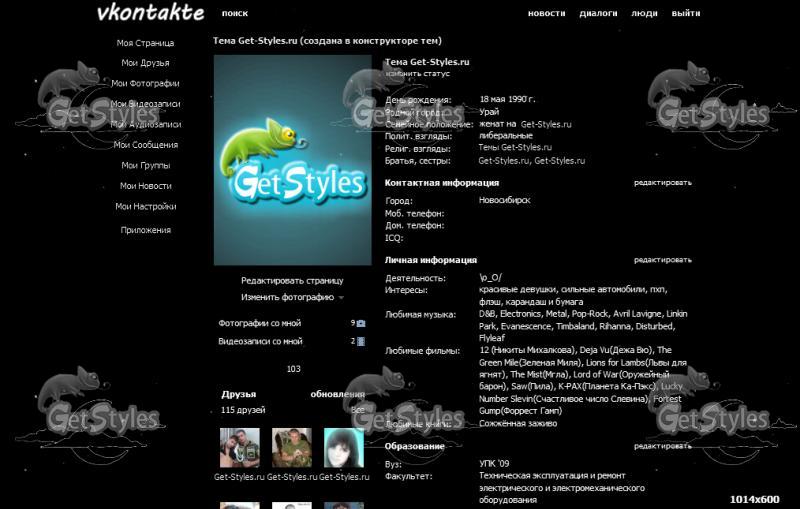
Task: Go to новости in top menu
Action: [546, 13]
